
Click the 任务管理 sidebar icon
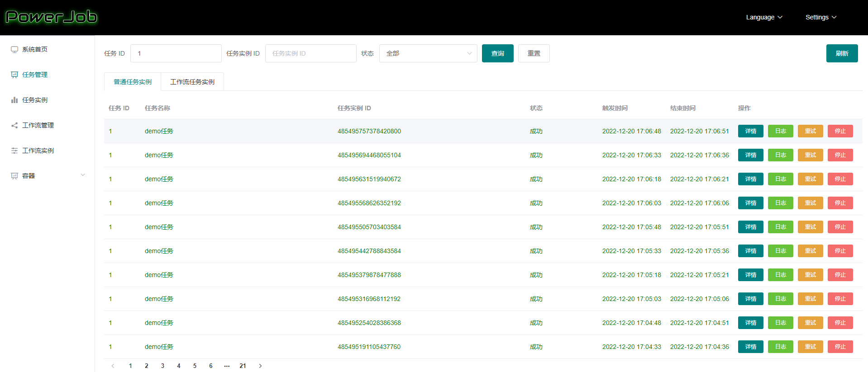14,75
